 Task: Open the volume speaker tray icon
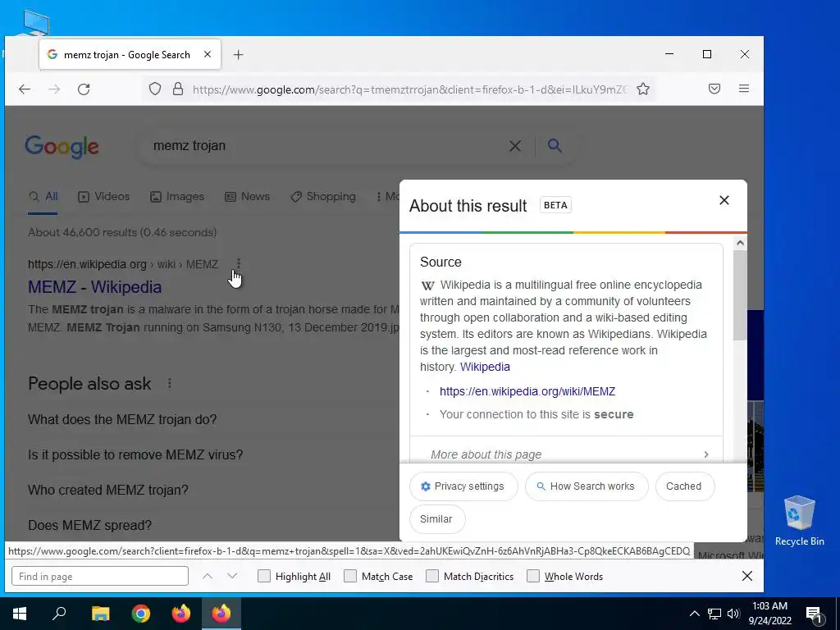(733, 614)
